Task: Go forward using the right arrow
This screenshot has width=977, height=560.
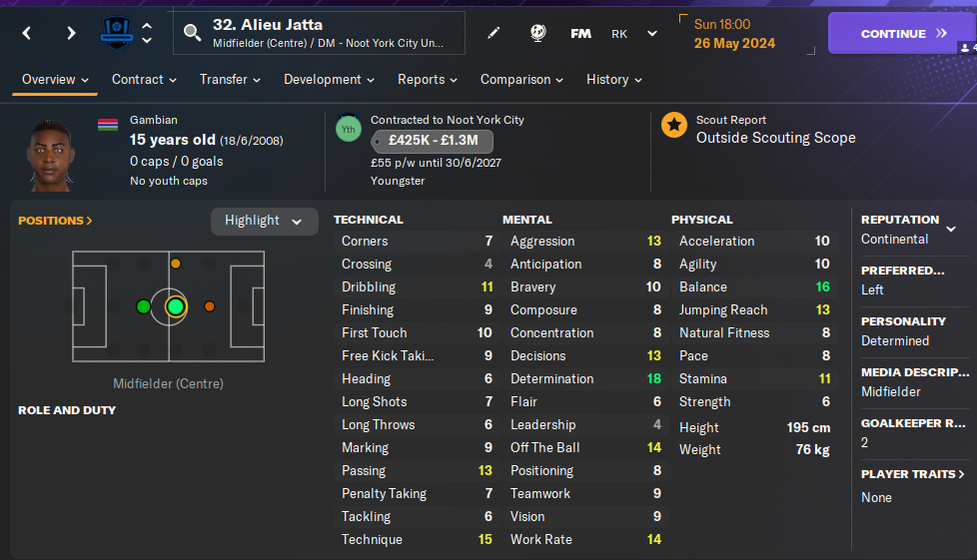Action: click(71, 33)
